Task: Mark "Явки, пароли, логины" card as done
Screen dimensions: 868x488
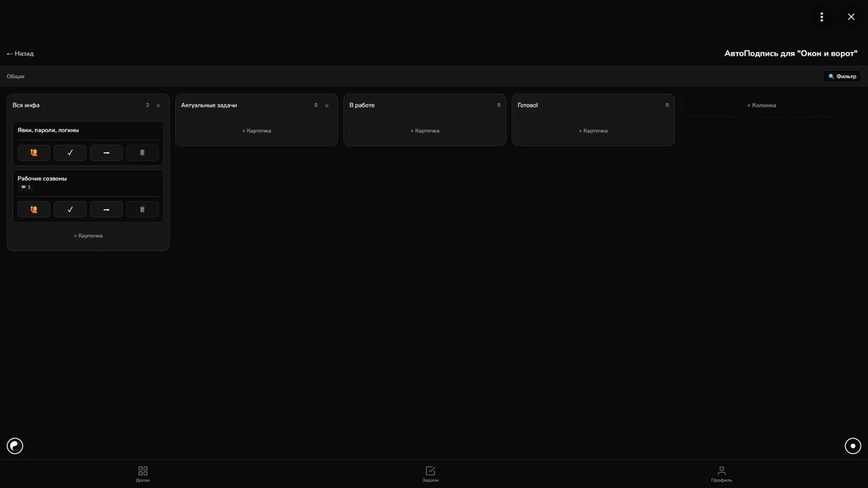Action: [x=70, y=153]
